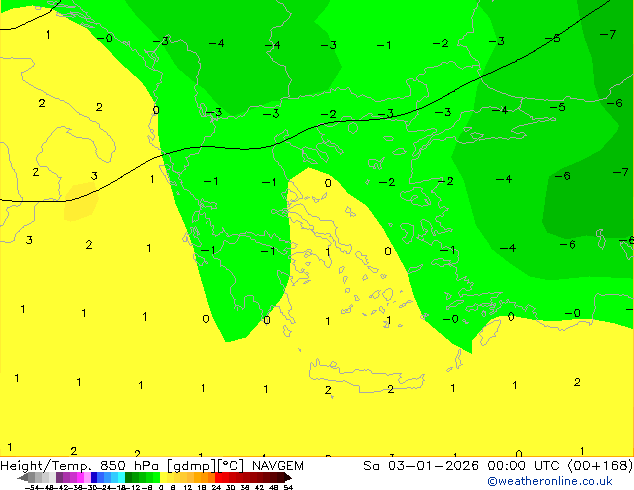Click the pale orange warm patch over Italy
634x490 pixels.
(81, 201)
